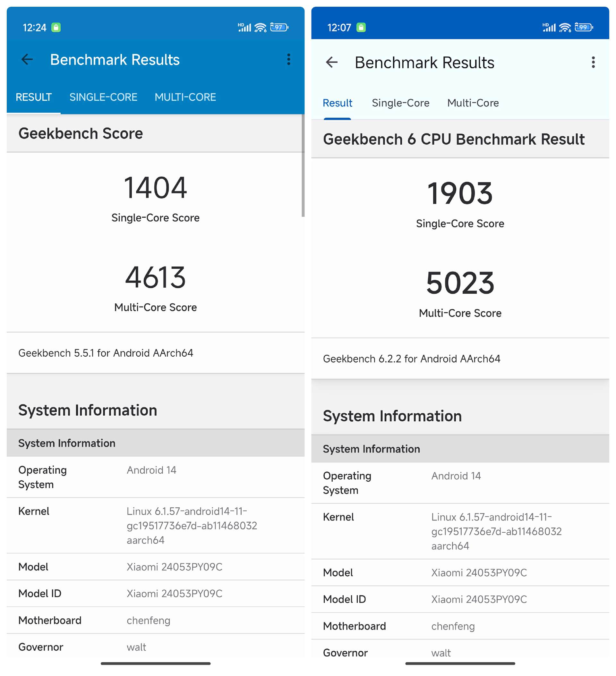616x676 pixels.
Task: Open the three-dot overflow menu in the Geekbench 5 screen
Action: click(x=288, y=59)
